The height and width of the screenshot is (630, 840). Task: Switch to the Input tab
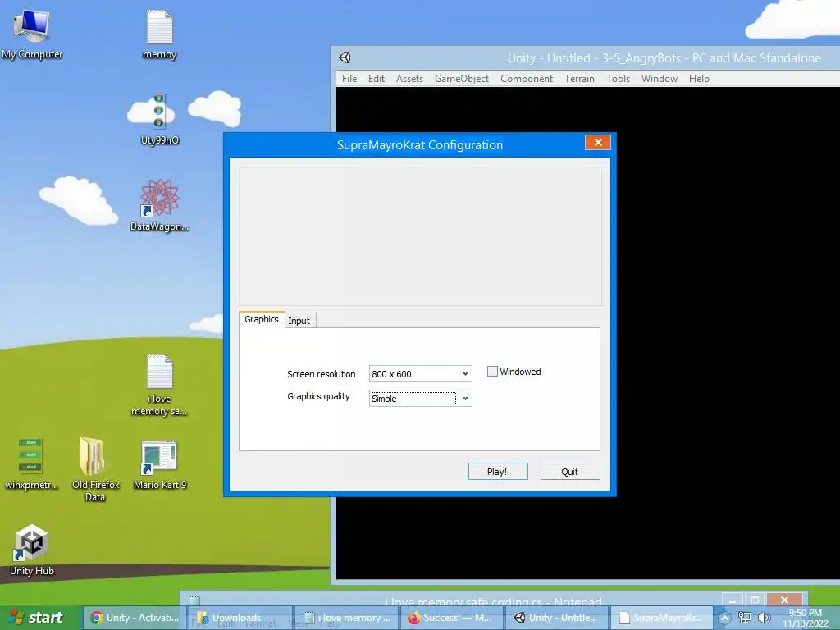tap(299, 321)
